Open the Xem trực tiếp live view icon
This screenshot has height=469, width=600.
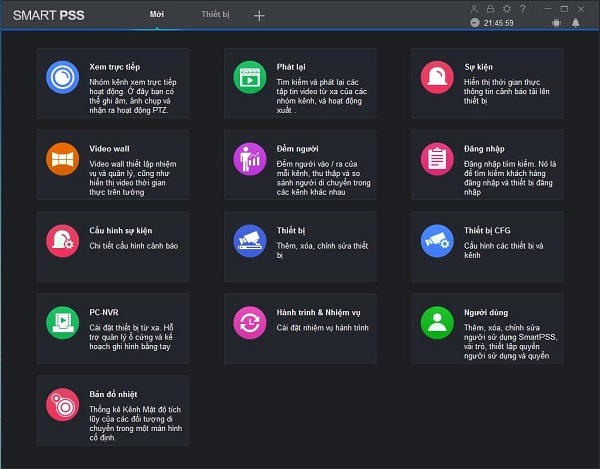[x=62, y=77]
